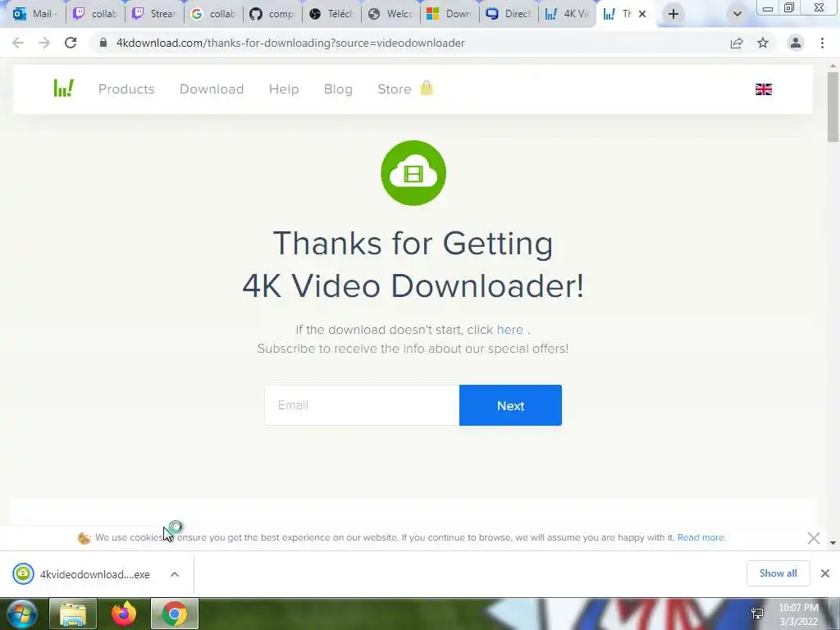The height and width of the screenshot is (630, 840).
Task: Focus the Email input field
Action: [x=362, y=405]
